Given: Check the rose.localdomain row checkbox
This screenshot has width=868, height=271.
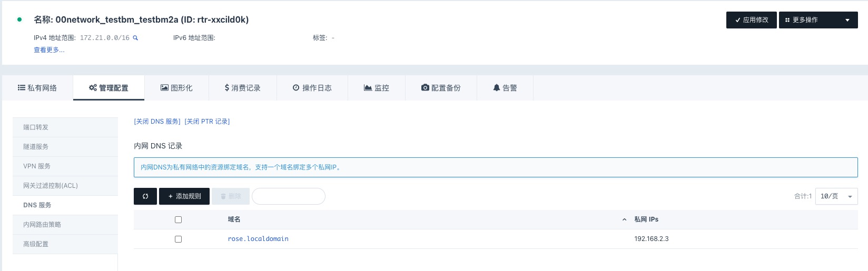Looking at the screenshot, I should 178,239.
